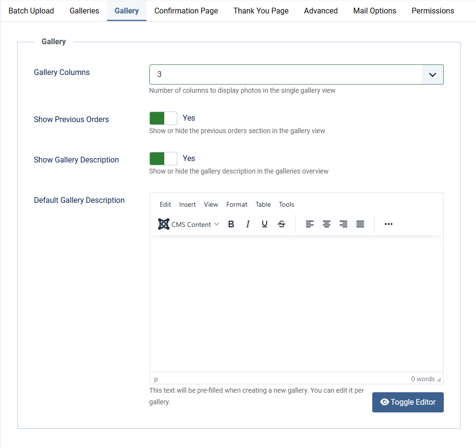476x448 pixels.
Task: Switch to the Mail Options tab
Action: click(375, 11)
